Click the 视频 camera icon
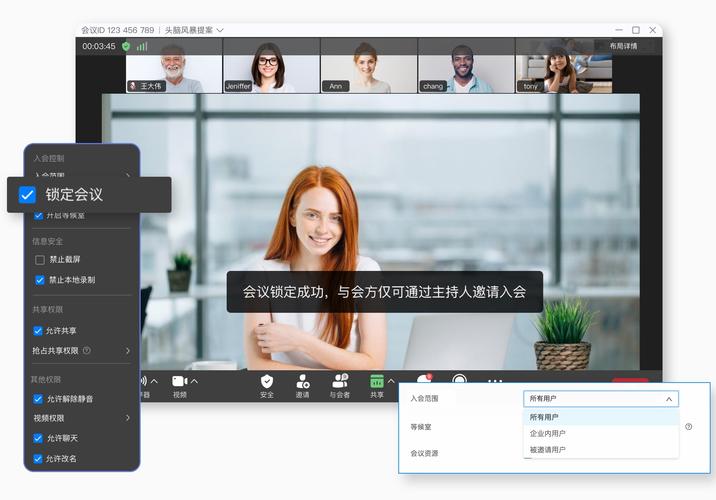This screenshot has height=500, width=716. coord(179,381)
